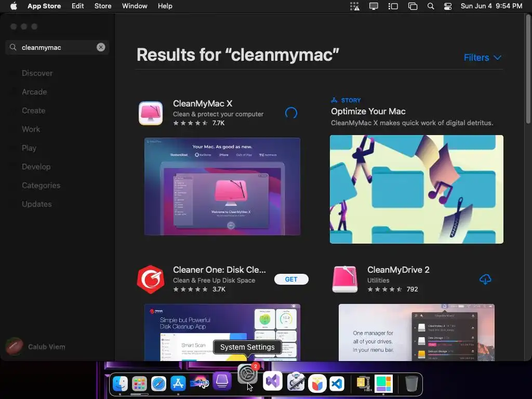
Task: Open Spotlight search in menu bar
Action: (x=431, y=6)
